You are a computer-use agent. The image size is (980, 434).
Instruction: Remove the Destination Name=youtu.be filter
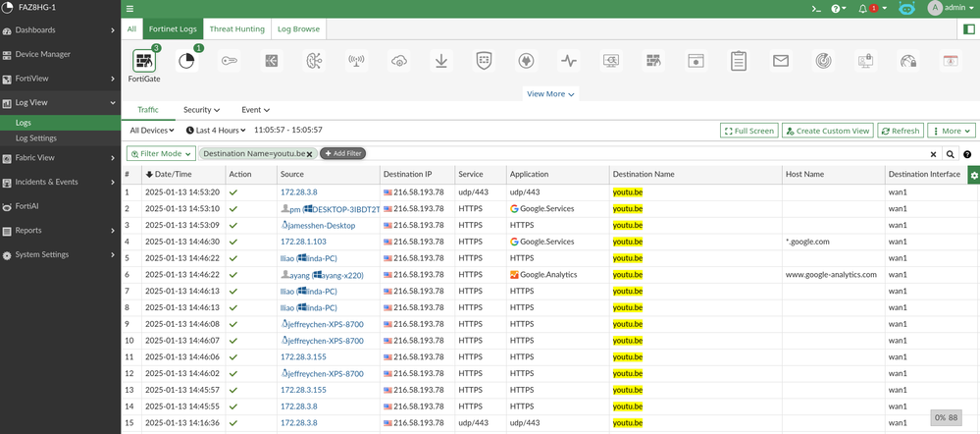pyautogui.click(x=309, y=154)
